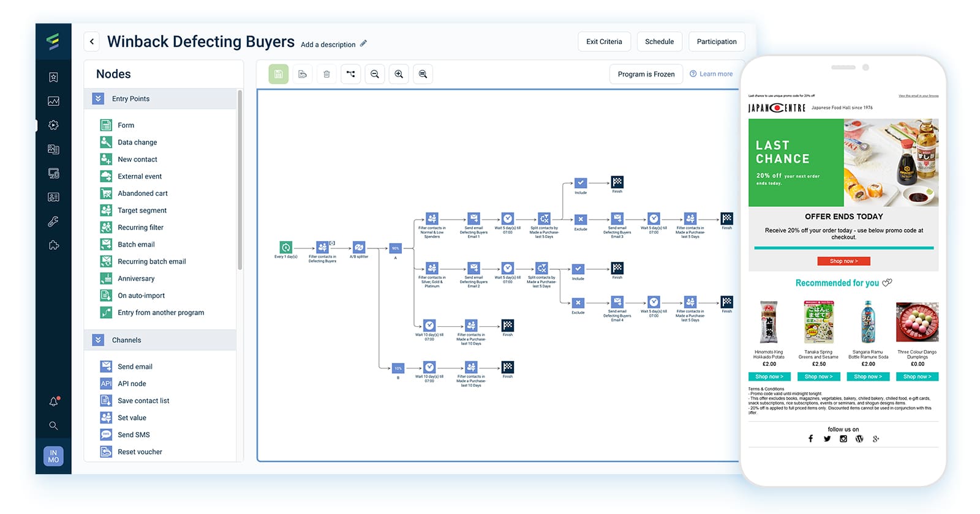
Task: Click the INMO account avatar
Action: tap(53, 456)
